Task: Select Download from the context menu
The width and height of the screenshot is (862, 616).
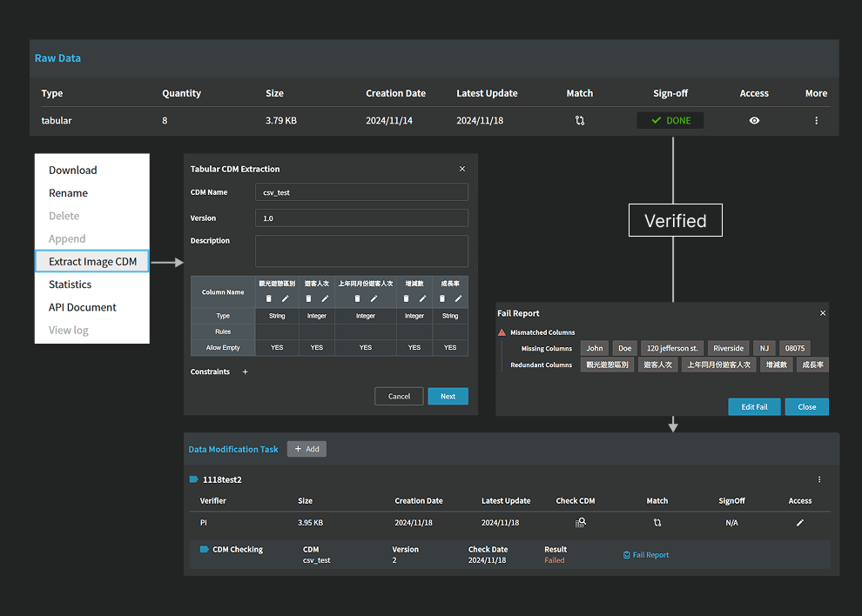Action: click(72, 171)
